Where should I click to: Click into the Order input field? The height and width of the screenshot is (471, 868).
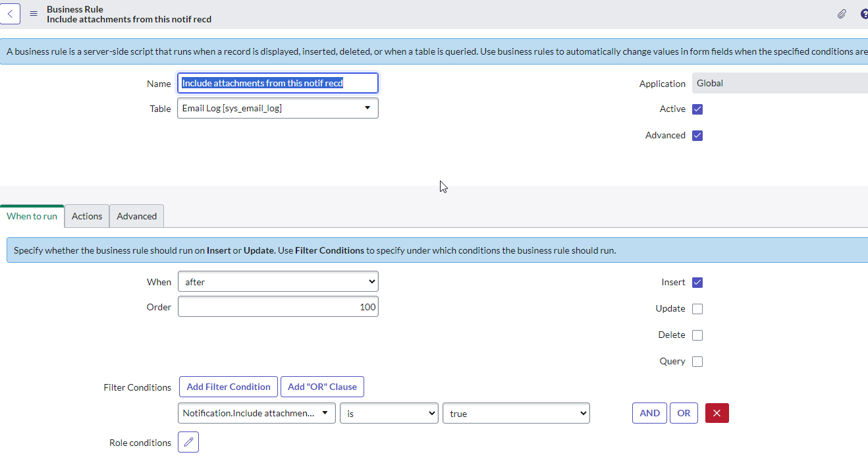(x=277, y=307)
